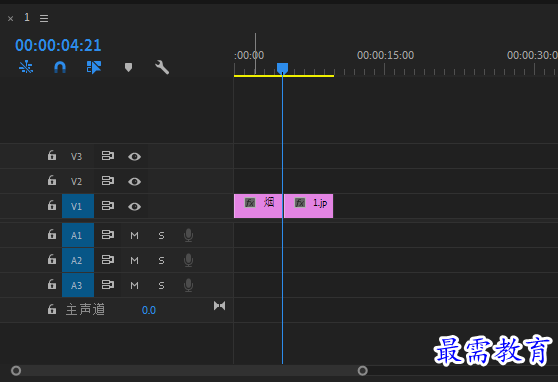558x382 pixels.
Task: Mute track A3 with M
Action: click(x=135, y=286)
